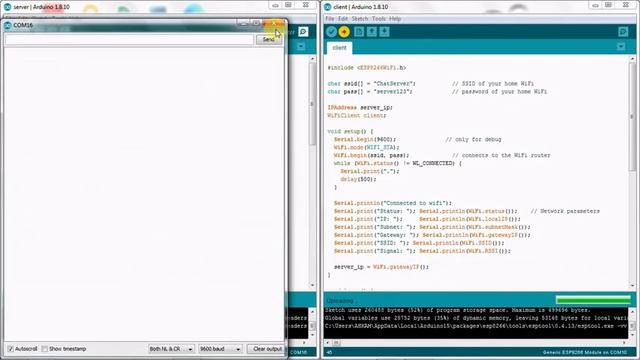
Task: Toggle the Autoscroll checkbox
Action: click(x=11, y=349)
